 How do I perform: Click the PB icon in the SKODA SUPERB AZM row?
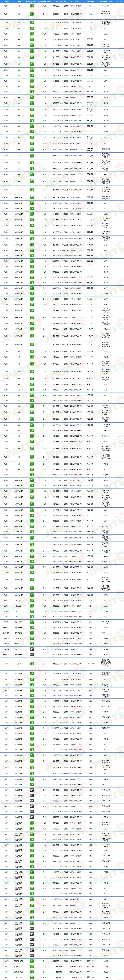[32, 638]
